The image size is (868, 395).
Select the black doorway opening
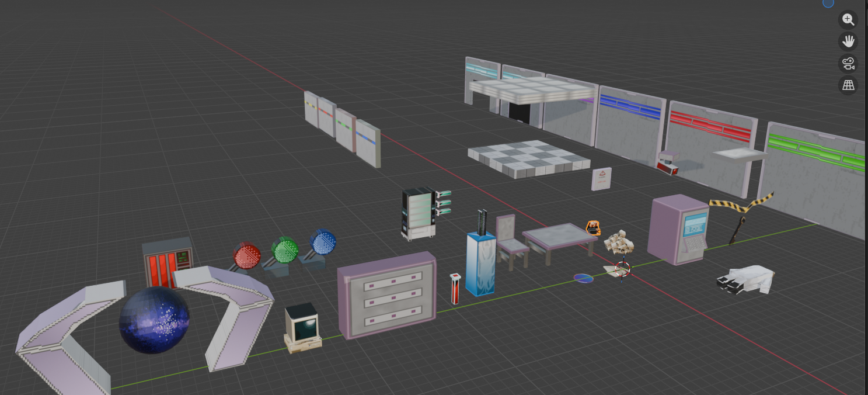pyautogui.click(x=519, y=112)
